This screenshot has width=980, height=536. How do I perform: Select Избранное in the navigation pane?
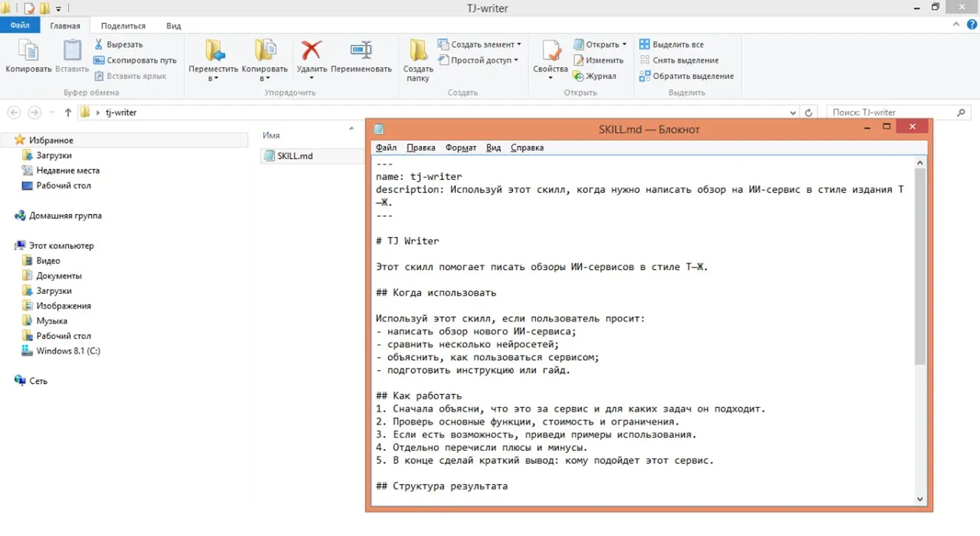(x=51, y=140)
